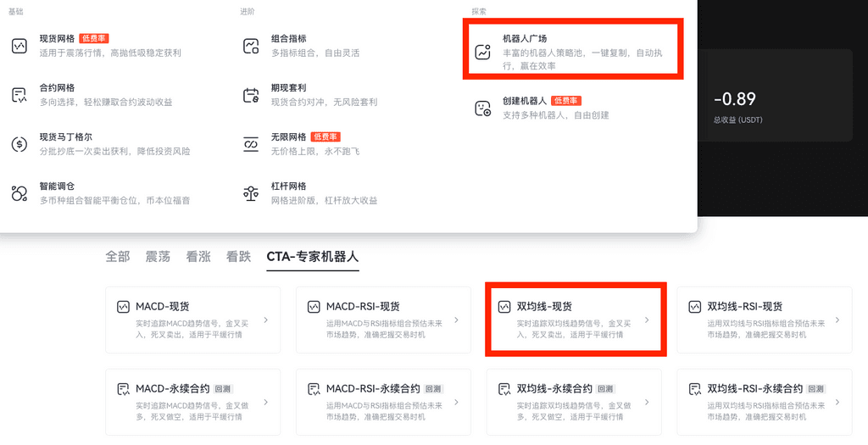Click the 现货马丁格尔 dollar icon

click(19, 144)
